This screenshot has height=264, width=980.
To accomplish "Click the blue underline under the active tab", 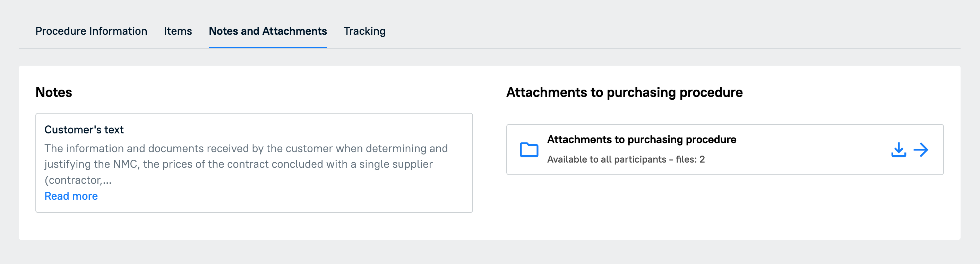I will pos(268,48).
